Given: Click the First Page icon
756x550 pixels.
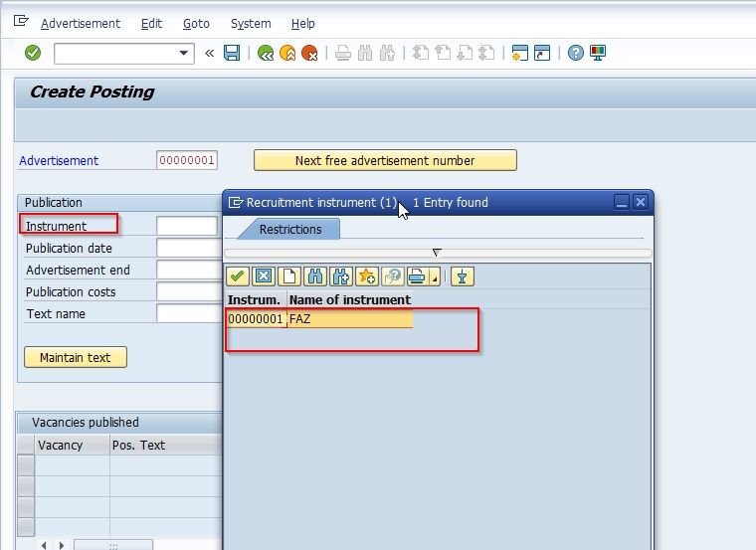Looking at the screenshot, I should (x=421, y=53).
